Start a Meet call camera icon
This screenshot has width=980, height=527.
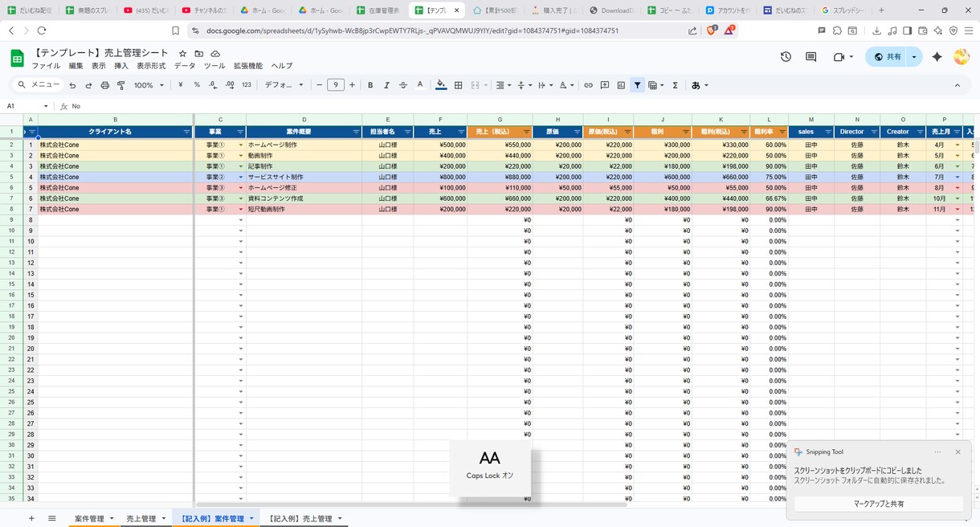point(839,57)
